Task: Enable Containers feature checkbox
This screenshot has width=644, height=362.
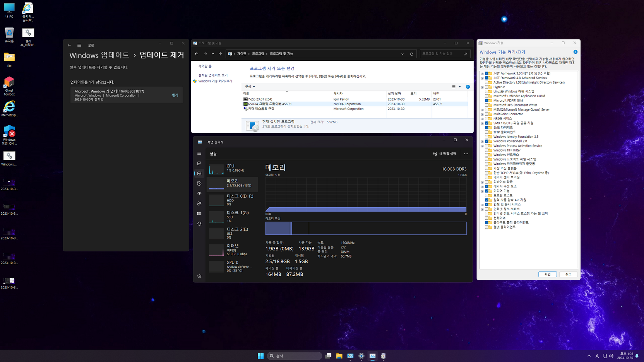Action: click(x=487, y=218)
